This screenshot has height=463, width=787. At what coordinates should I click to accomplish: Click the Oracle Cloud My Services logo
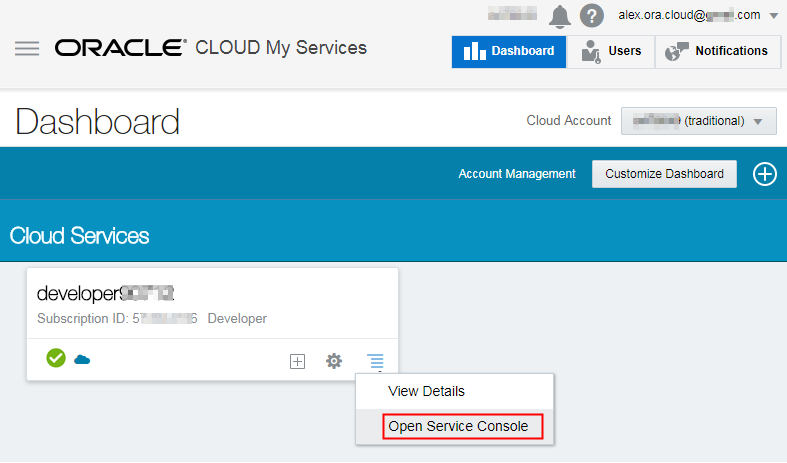[x=211, y=48]
